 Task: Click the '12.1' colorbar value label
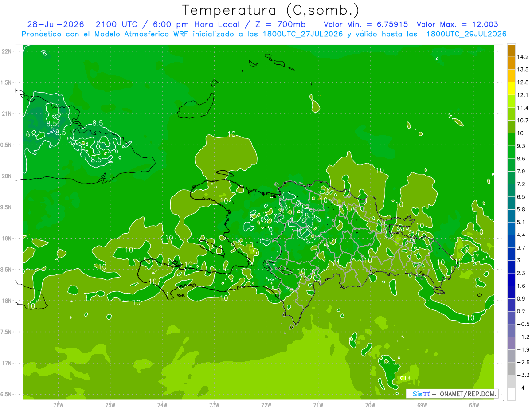coord(523,95)
